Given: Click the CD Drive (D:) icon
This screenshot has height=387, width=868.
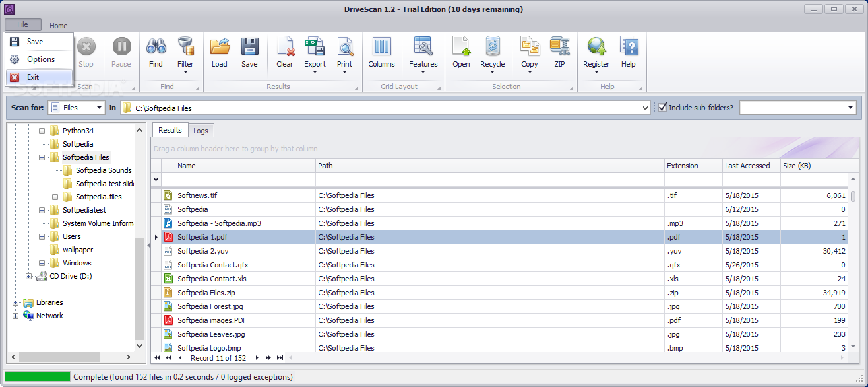Looking at the screenshot, I should click(42, 276).
